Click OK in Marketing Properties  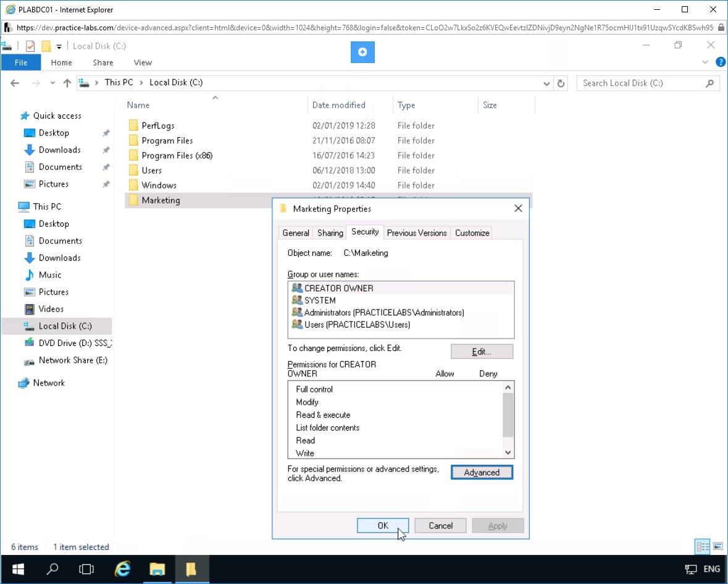tap(383, 525)
